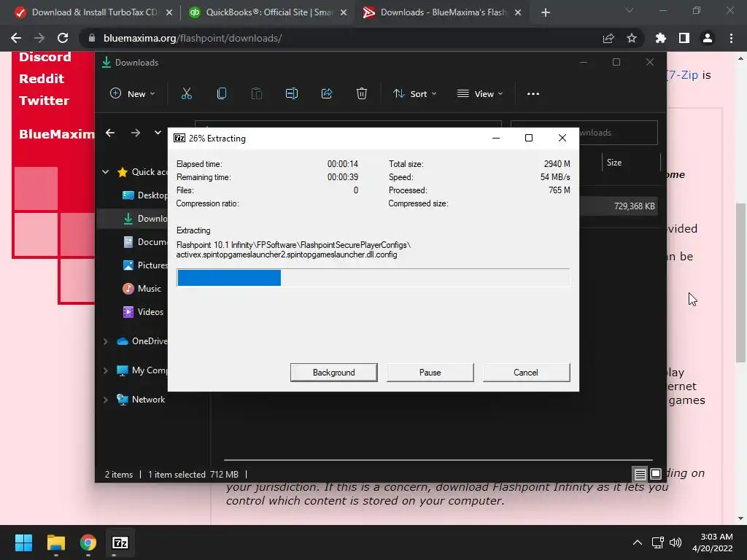Screen dimensions: 747x560
Task: Go forward in File Explorer navigation
Action: pos(136,133)
